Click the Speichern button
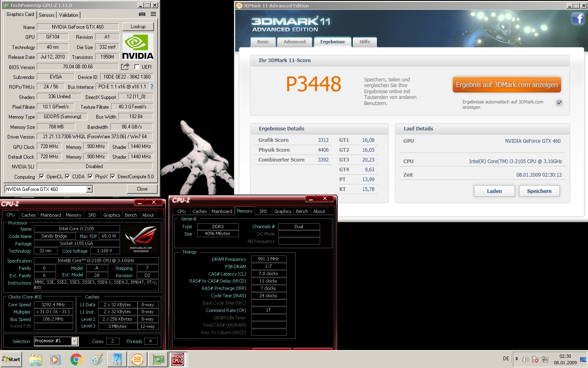588x368 pixels. point(539,191)
